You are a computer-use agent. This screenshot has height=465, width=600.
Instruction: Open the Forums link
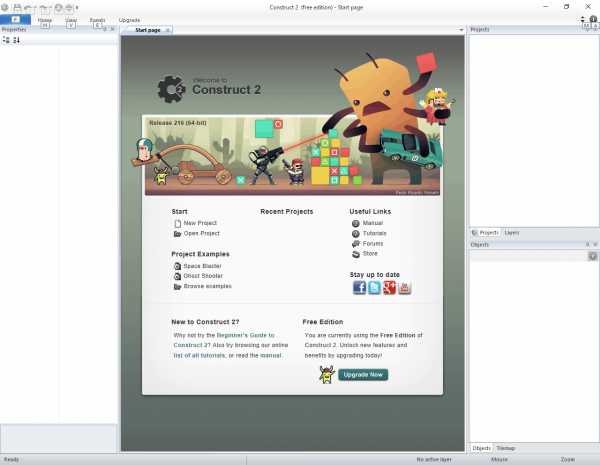(x=373, y=243)
